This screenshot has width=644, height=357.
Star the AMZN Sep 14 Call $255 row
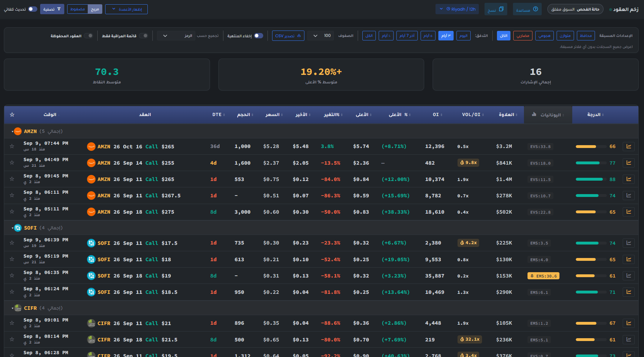click(12, 163)
